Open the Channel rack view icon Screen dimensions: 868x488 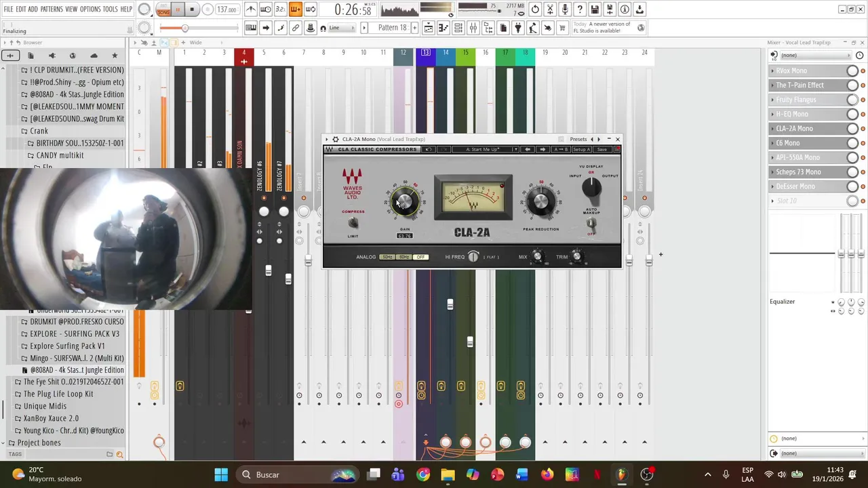(x=458, y=28)
